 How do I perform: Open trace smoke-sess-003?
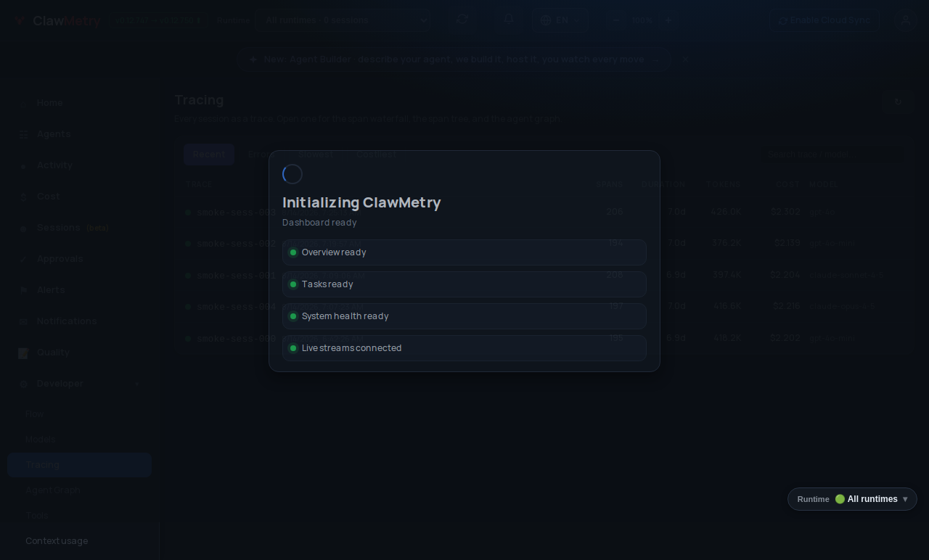pyautogui.click(x=237, y=213)
